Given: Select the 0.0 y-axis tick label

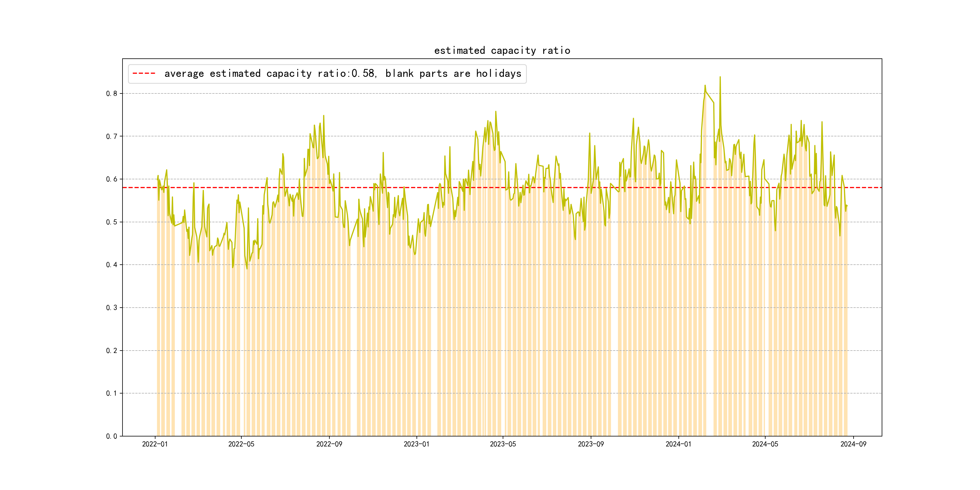Looking at the screenshot, I should coord(112,436).
